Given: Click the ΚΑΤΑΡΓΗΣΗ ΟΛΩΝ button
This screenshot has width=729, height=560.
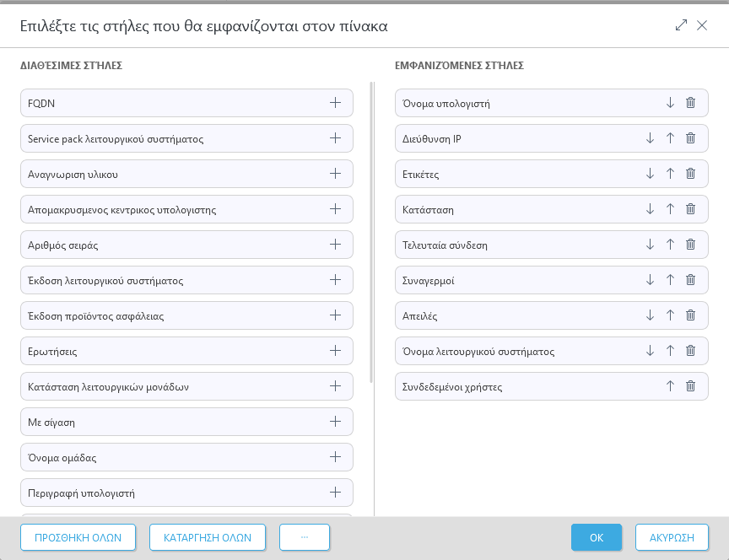Looking at the screenshot, I should click(208, 537).
